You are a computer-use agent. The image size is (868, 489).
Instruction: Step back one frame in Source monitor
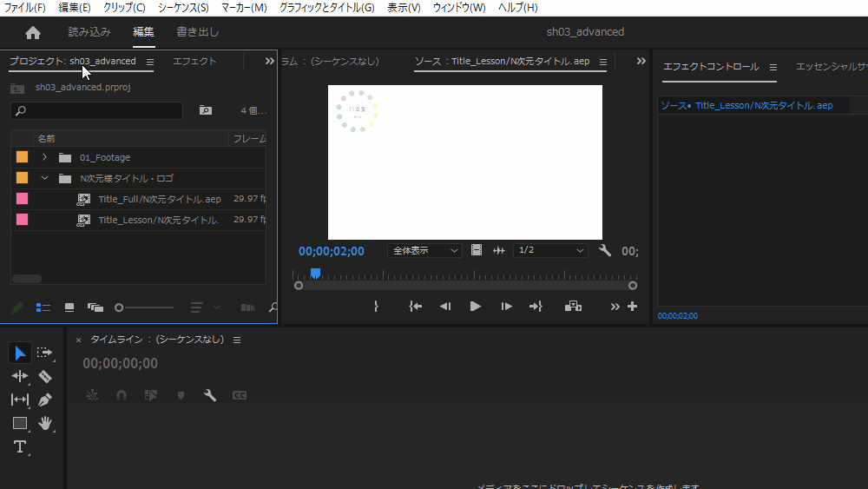[x=445, y=307]
